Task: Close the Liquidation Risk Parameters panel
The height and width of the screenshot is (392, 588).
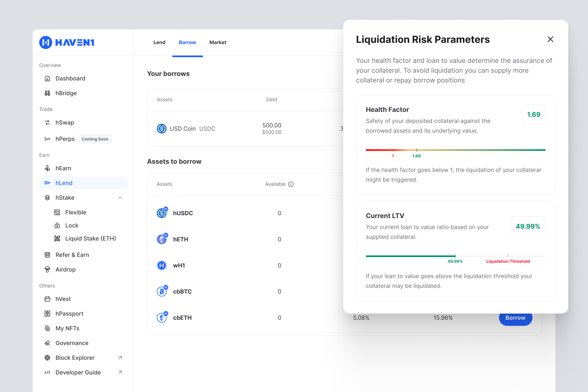Action: tap(550, 39)
